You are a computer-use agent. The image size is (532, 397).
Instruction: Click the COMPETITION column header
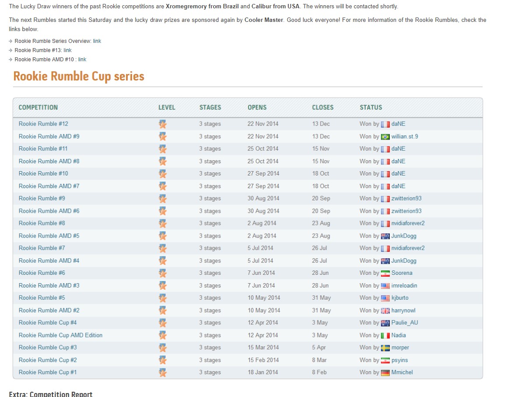point(38,107)
